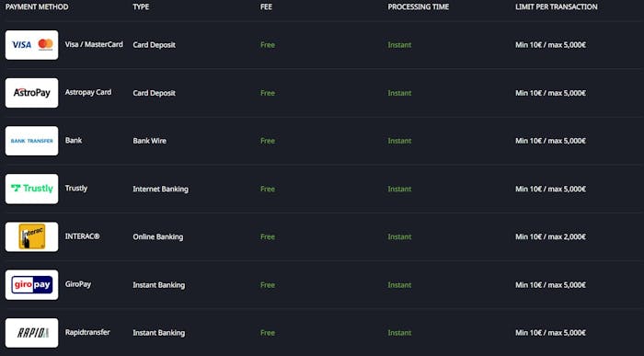The width and height of the screenshot is (644, 356).
Task: Pick the giropay logo tile
Action: tap(31, 285)
